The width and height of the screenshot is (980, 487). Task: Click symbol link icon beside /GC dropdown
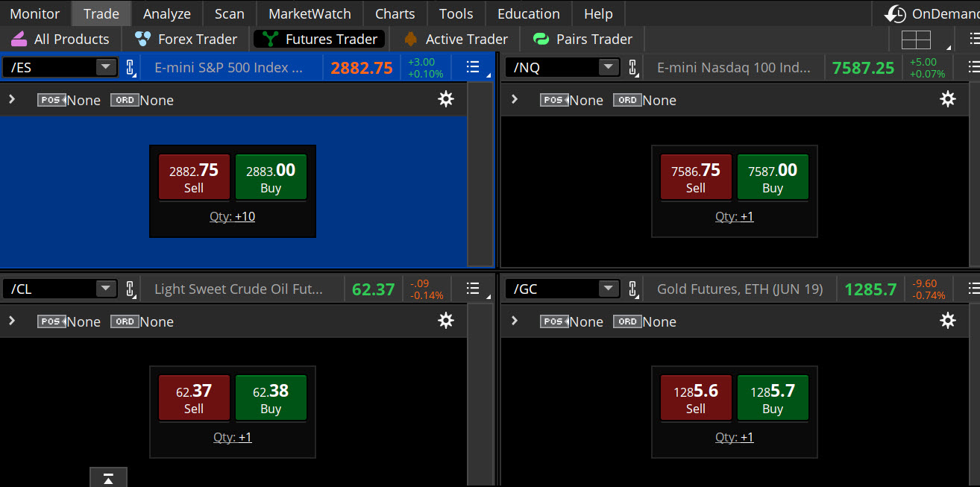632,289
